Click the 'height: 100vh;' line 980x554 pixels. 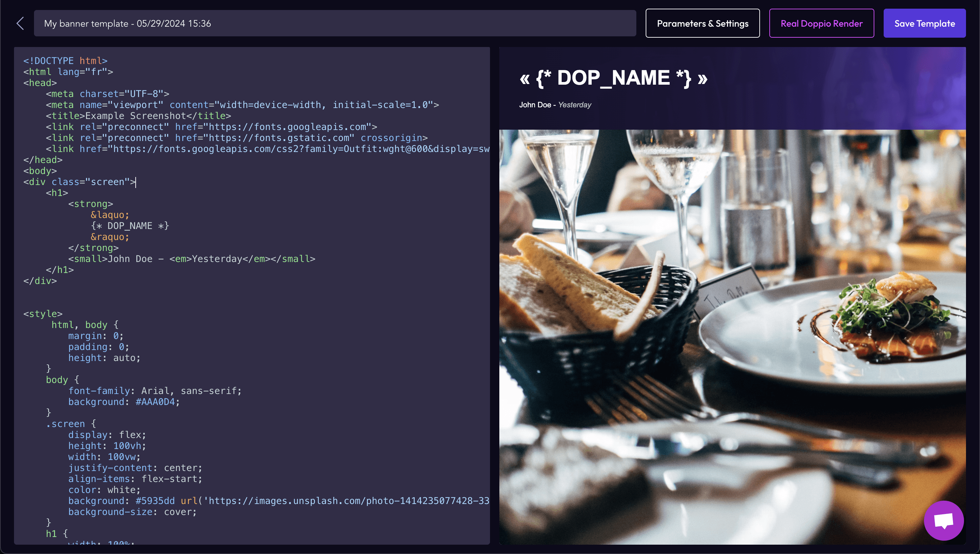(x=107, y=446)
